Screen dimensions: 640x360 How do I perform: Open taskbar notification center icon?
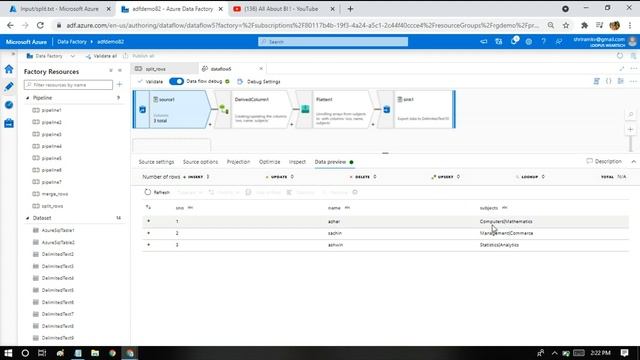(x=624, y=353)
